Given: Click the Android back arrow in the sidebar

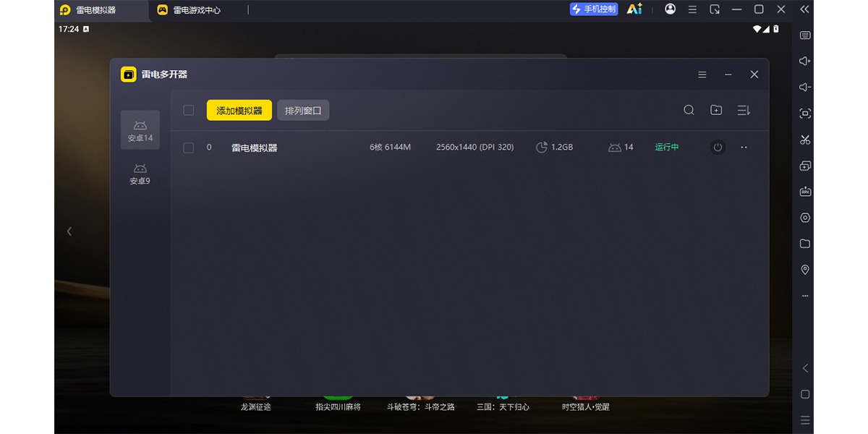Looking at the screenshot, I should click(x=805, y=368).
